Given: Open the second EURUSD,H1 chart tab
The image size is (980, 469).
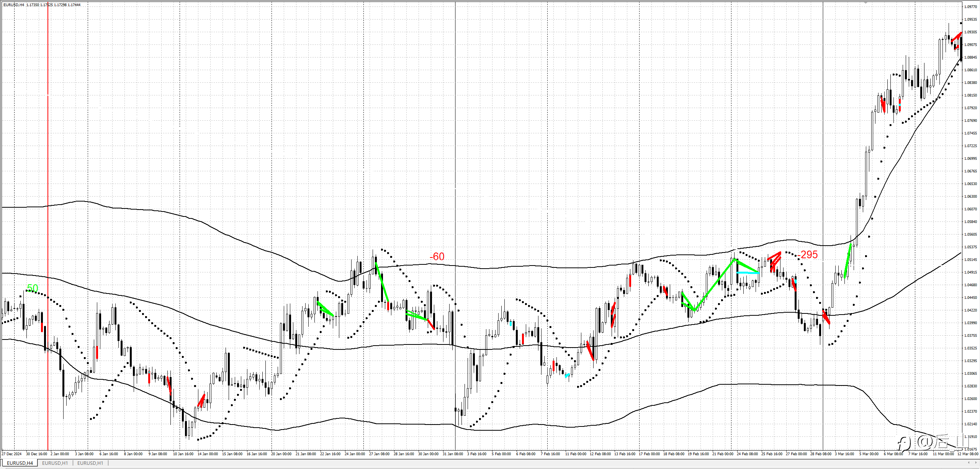Looking at the screenshot, I should coord(90,463).
